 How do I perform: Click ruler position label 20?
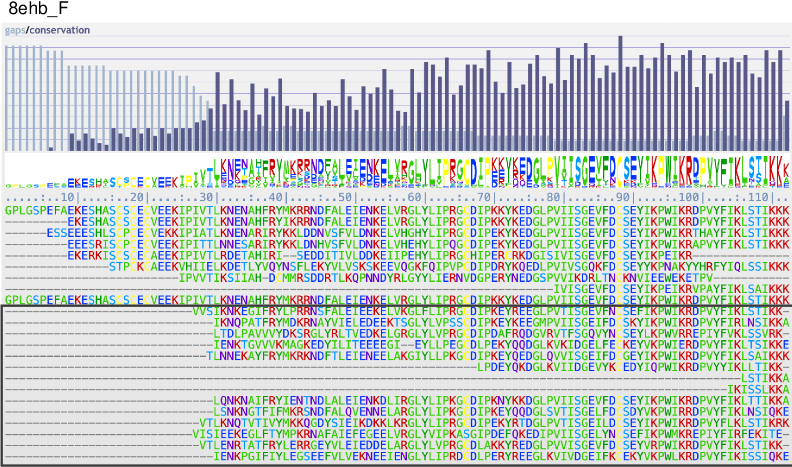pos(137,197)
